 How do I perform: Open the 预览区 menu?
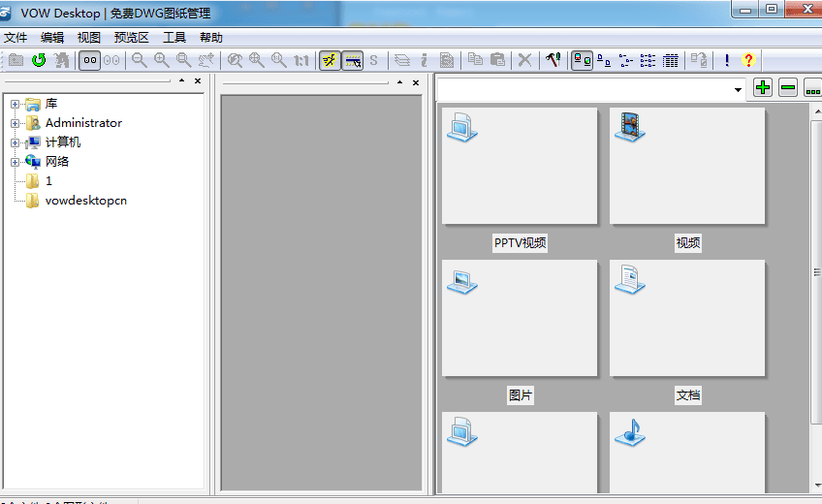pos(132,37)
